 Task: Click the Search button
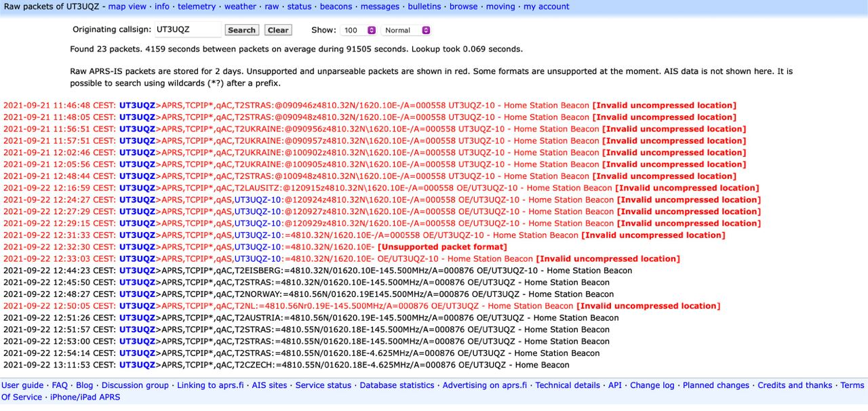(241, 31)
